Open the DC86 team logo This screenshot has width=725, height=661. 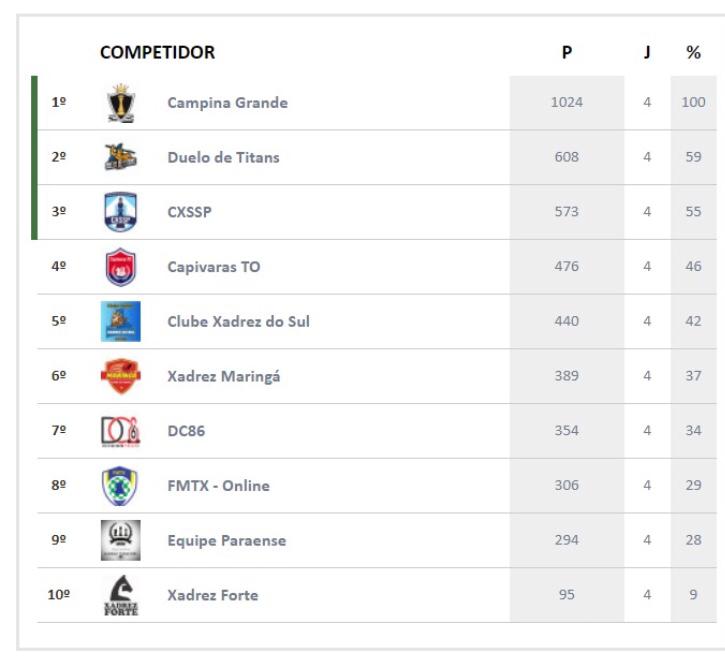click(121, 431)
